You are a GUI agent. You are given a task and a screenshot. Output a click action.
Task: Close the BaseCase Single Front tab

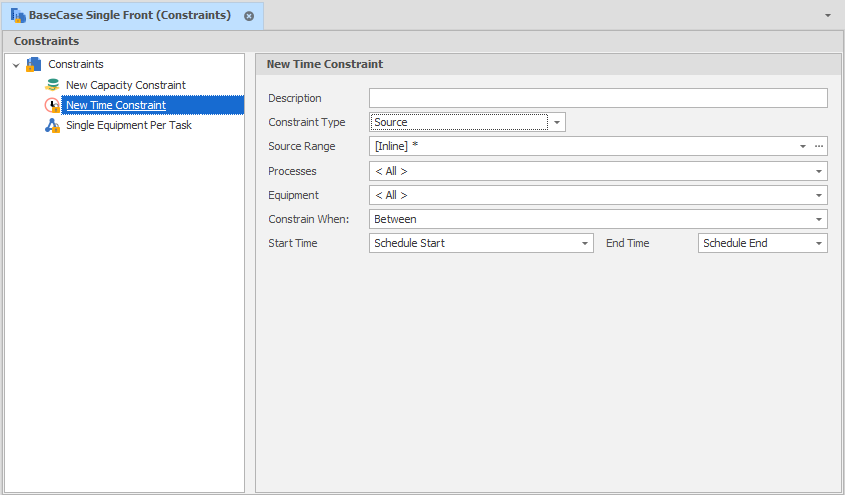pos(249,16)
